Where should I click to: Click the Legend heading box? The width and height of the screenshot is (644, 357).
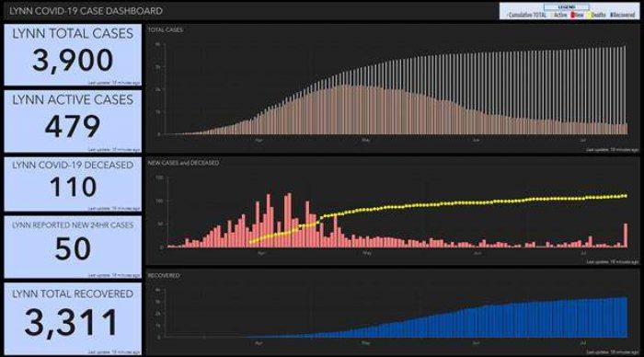[x=567, y=7]
